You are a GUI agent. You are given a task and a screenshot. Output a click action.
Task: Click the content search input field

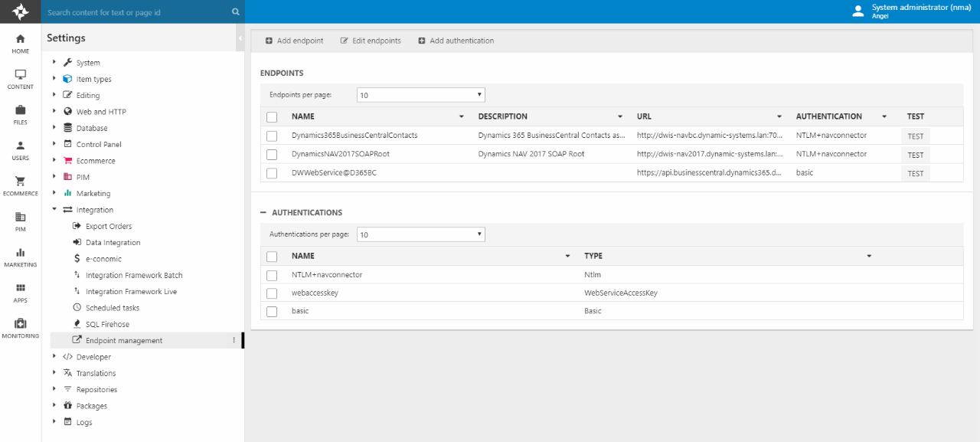(x=138, y=12)
